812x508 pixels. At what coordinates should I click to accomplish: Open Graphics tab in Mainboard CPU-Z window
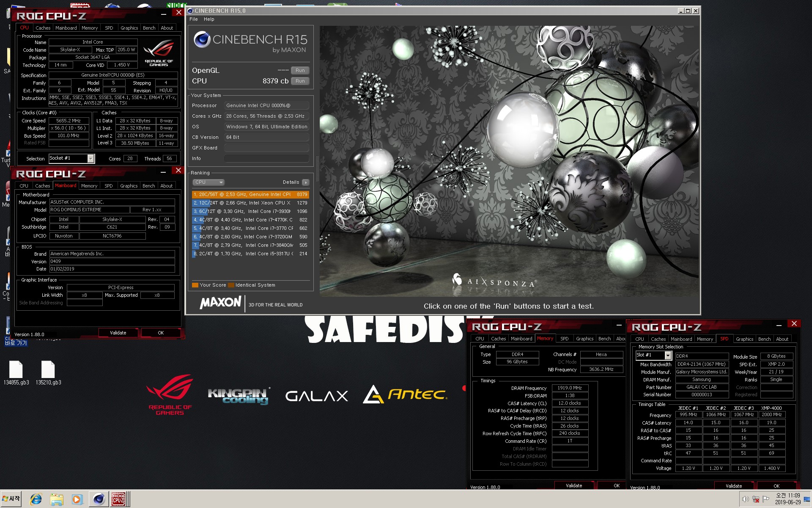(x=129, y=186)
